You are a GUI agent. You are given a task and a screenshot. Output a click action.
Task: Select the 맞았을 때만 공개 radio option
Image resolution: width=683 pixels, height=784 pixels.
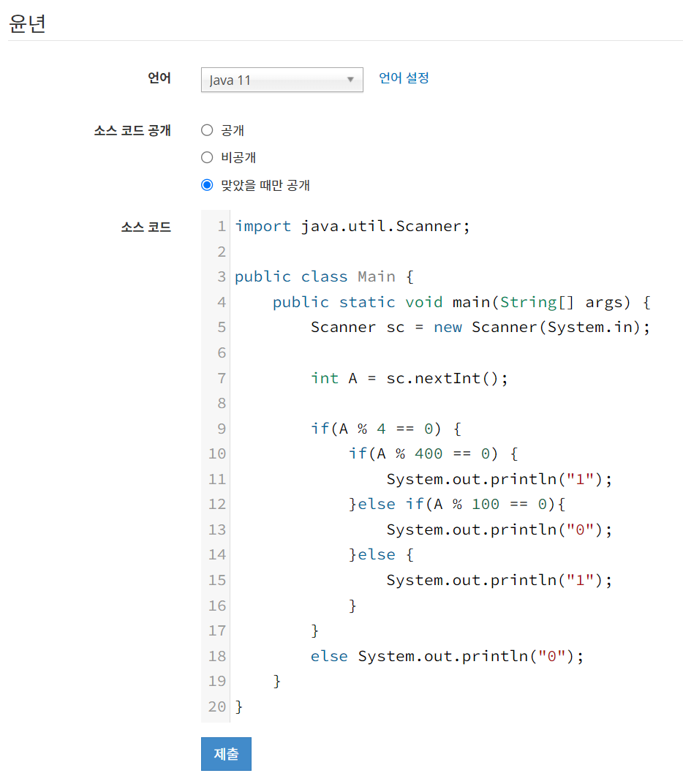pos(207,185)
